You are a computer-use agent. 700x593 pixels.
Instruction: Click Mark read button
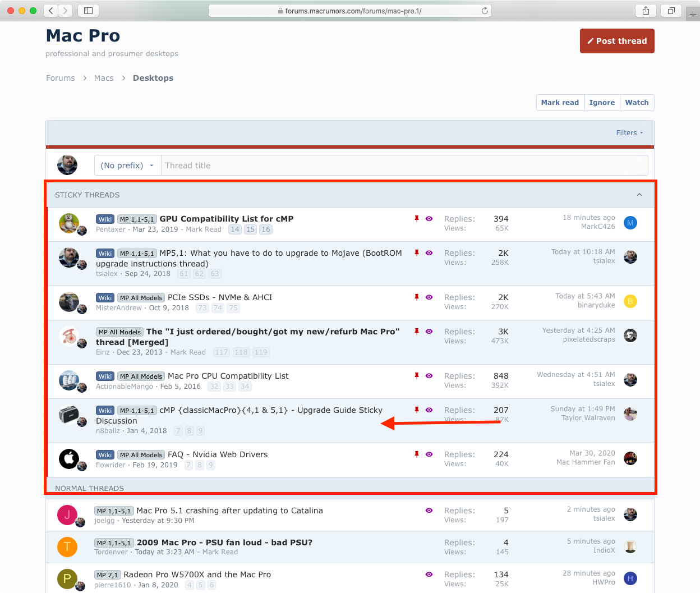[560, 103]
